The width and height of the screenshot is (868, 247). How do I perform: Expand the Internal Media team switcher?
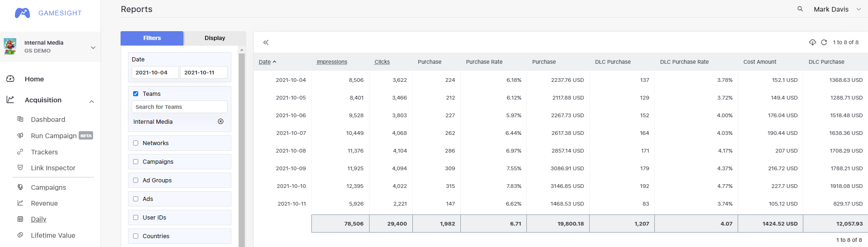click(93, 47)
